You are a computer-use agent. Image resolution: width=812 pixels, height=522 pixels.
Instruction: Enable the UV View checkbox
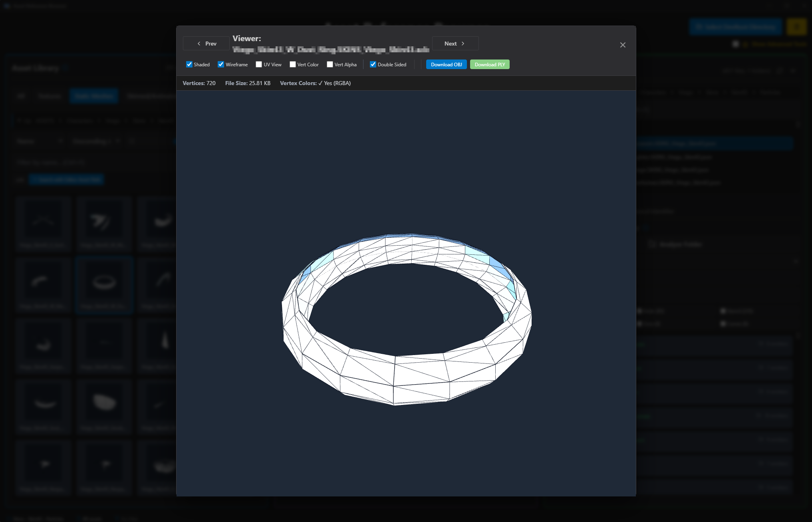[x=258, y=64]
